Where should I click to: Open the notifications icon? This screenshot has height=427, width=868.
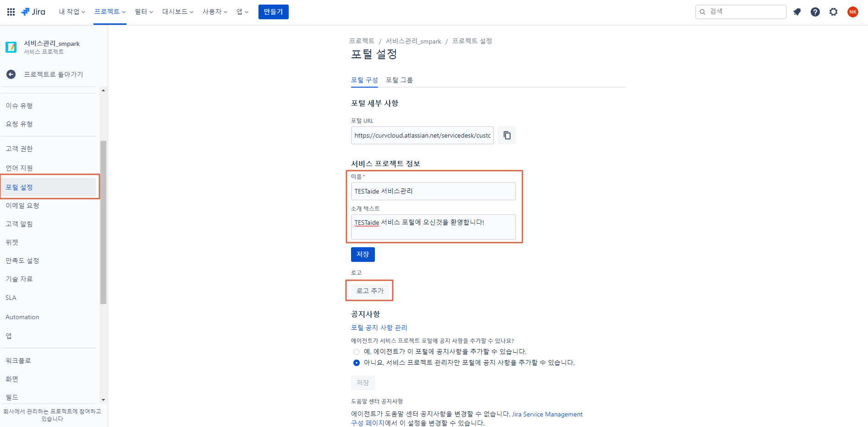pyautogui.click(x=797, y=12)
